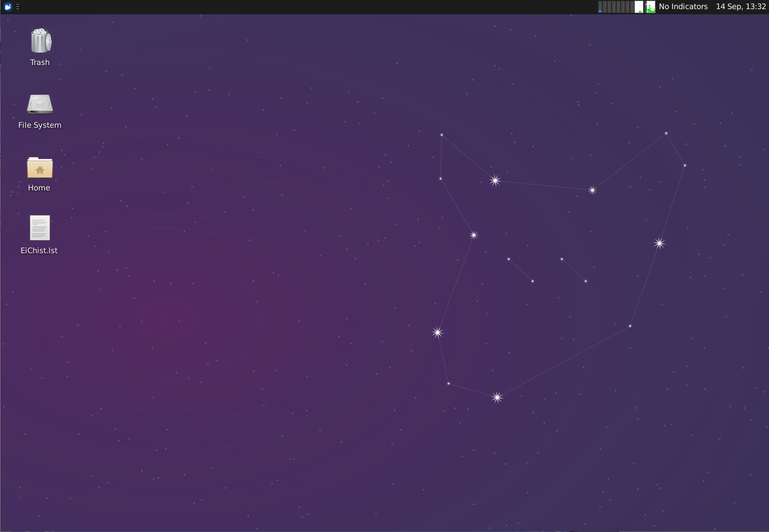Image resolution: width=769 pixels, height=532 pixels.
Task: Open the clock showing 14 Sep, 13:32
Action: (x=740, y=7)
